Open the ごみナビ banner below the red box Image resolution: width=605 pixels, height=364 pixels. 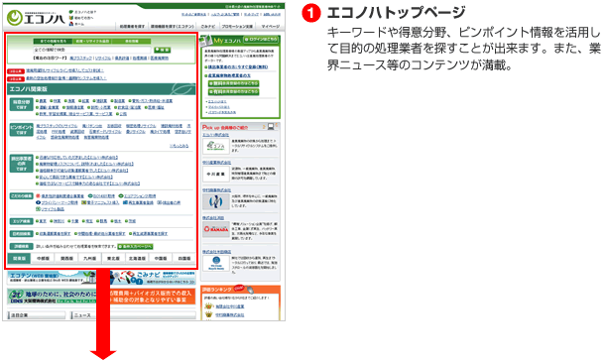click(x=153, y=278)
